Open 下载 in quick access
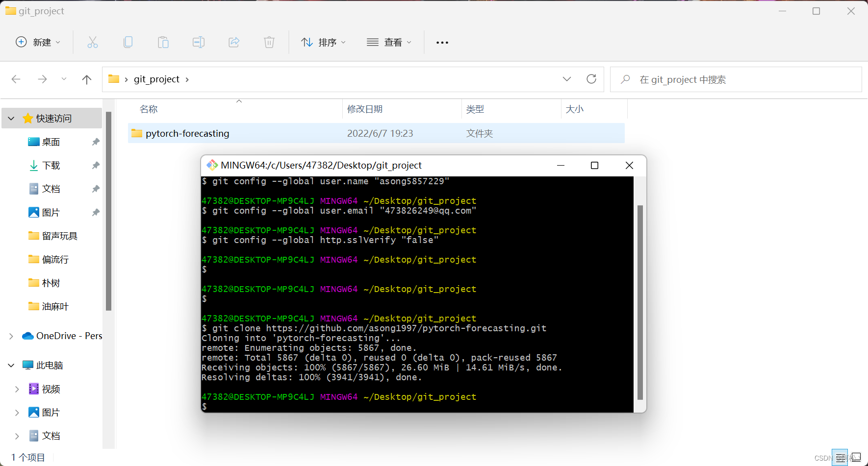Viewport: 868px width, 466px height. (x=51, y=166)
